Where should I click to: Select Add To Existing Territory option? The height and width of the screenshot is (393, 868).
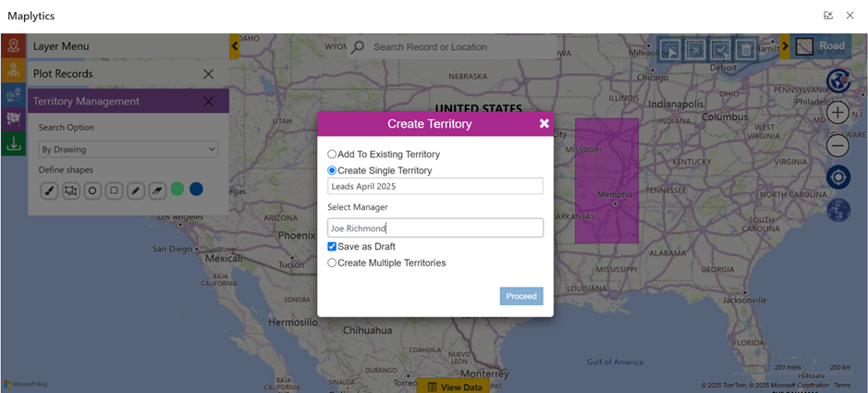(x=332, y=154)
